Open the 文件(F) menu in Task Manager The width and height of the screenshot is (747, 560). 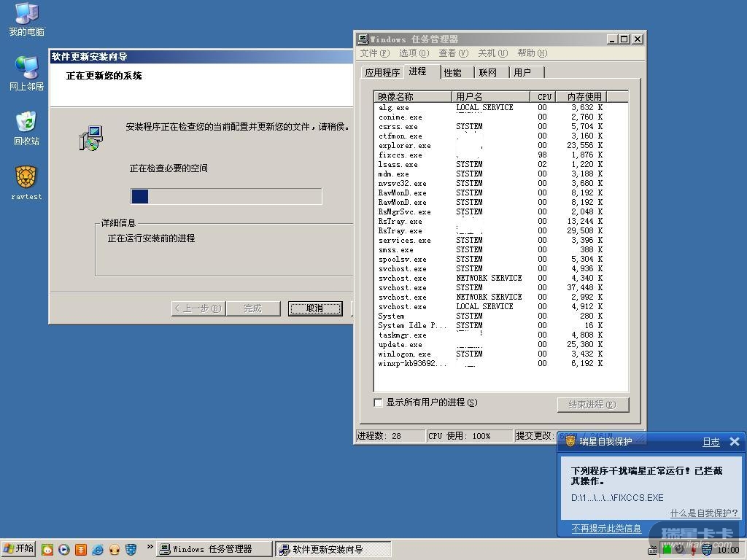point(375,53)
